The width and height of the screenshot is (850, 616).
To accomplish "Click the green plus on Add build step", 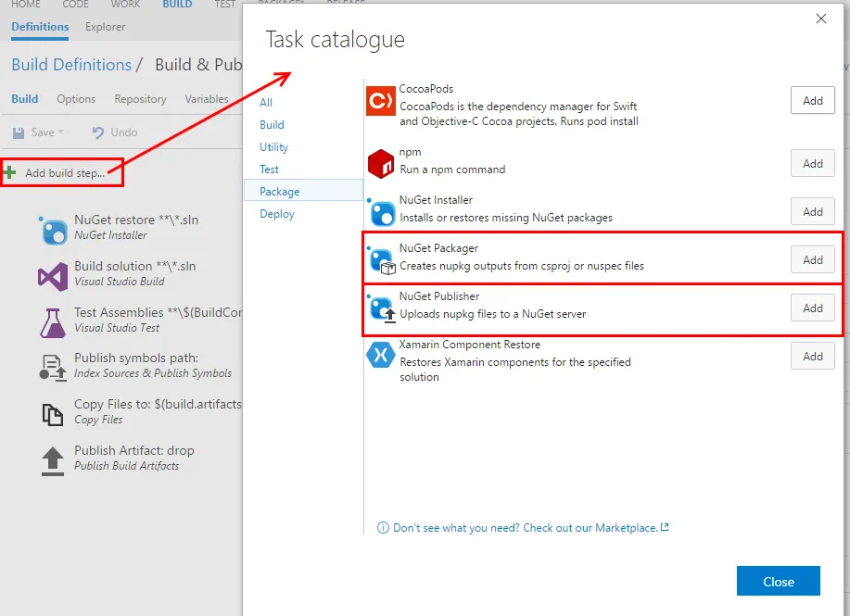I will [9, 170].
